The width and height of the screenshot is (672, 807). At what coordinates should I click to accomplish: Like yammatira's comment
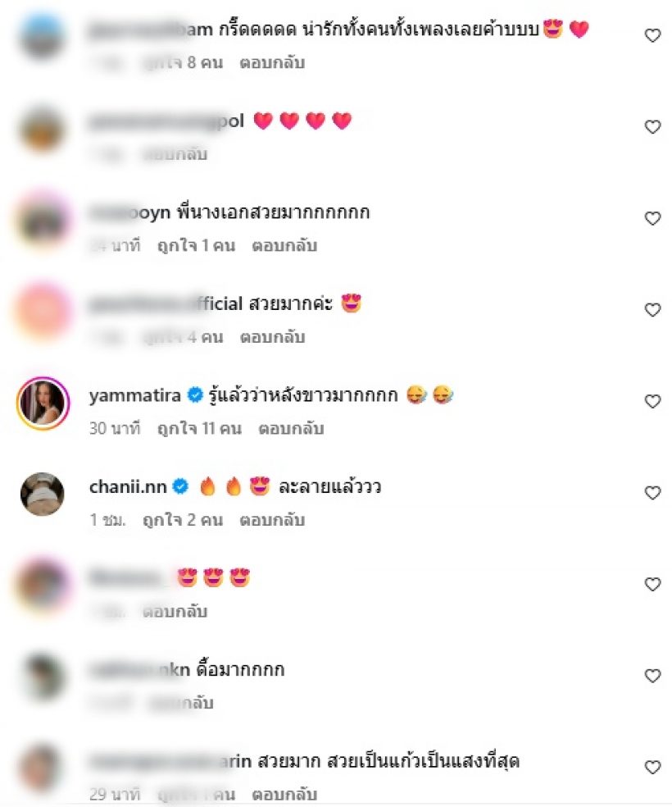point(652,401)
